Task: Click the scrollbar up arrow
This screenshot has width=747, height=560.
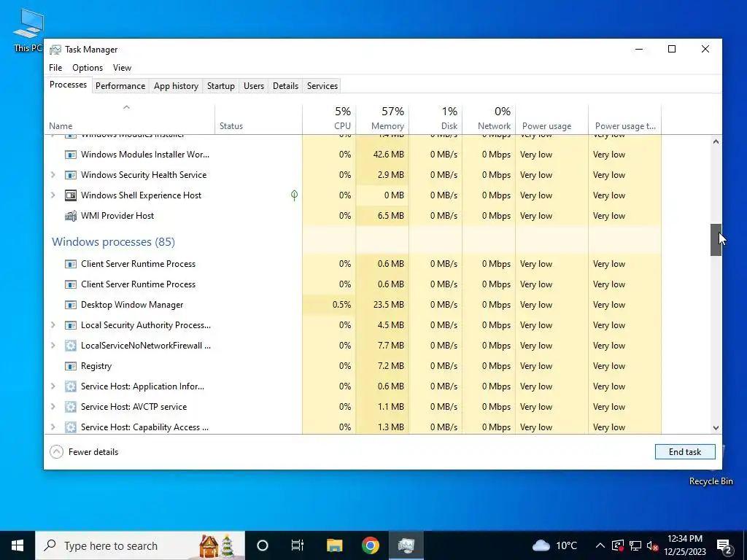Action: (716, 141)
